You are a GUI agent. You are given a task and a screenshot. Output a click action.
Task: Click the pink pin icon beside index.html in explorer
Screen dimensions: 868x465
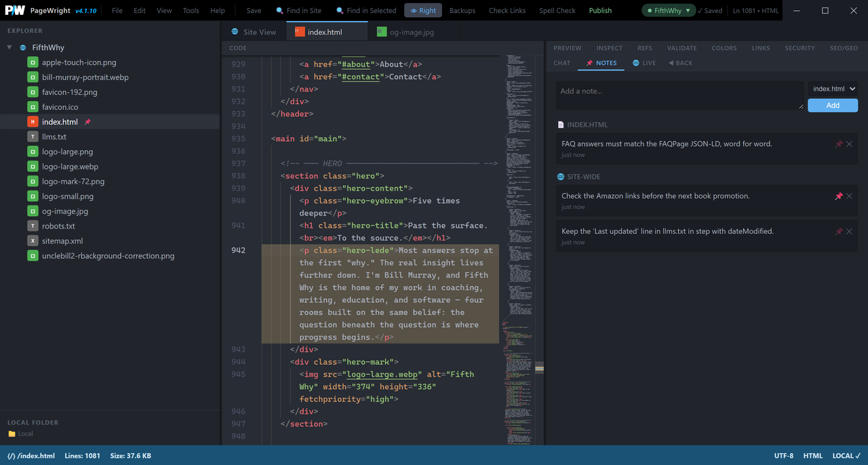(87, 122)
